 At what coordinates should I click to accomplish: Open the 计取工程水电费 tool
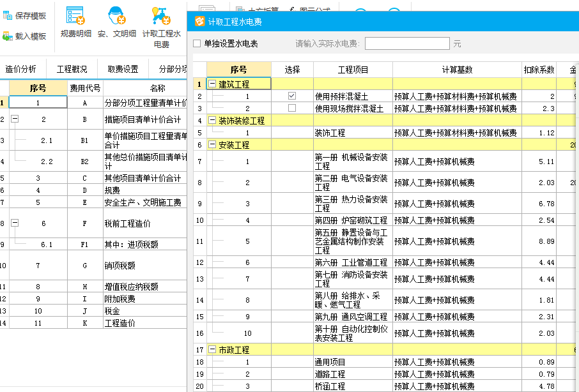point(162,27)
